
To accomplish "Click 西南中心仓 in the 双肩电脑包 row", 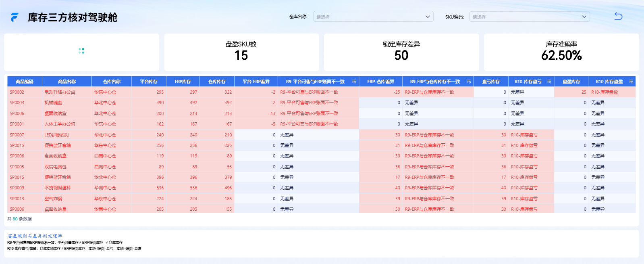I will pyautogui.click(x=105, y=167).
